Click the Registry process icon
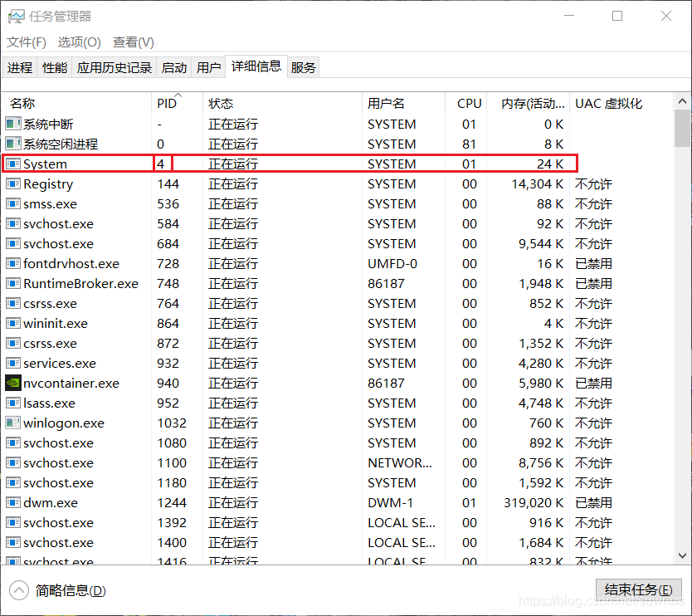The height and width of the screenshot is (616, 692). tap(13, 183)
